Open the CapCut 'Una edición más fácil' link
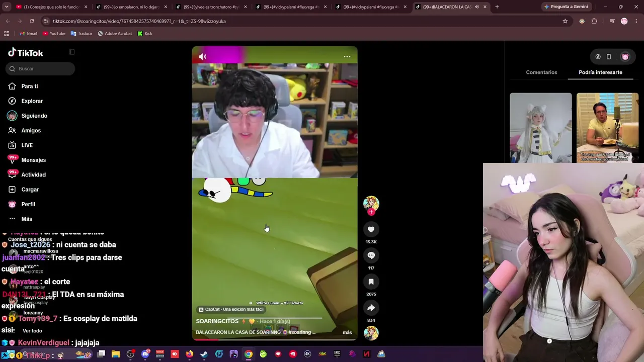 click(231, 309)
